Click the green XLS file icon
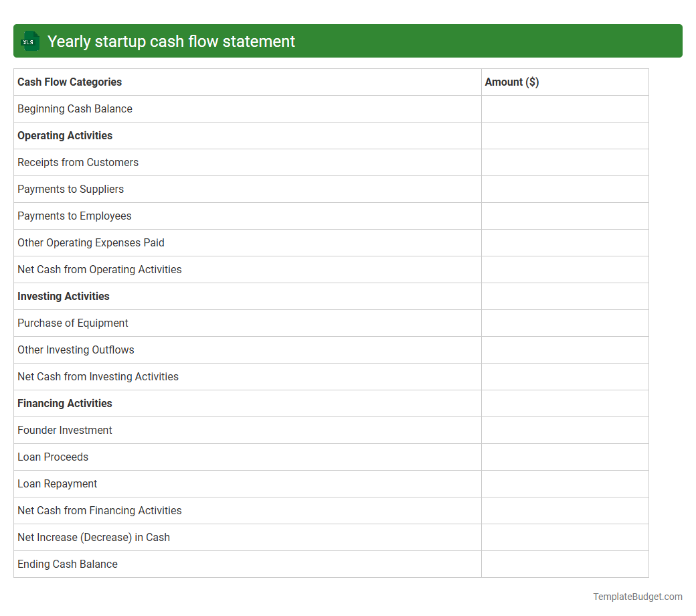The image size is (696, 616). (29, 41)
